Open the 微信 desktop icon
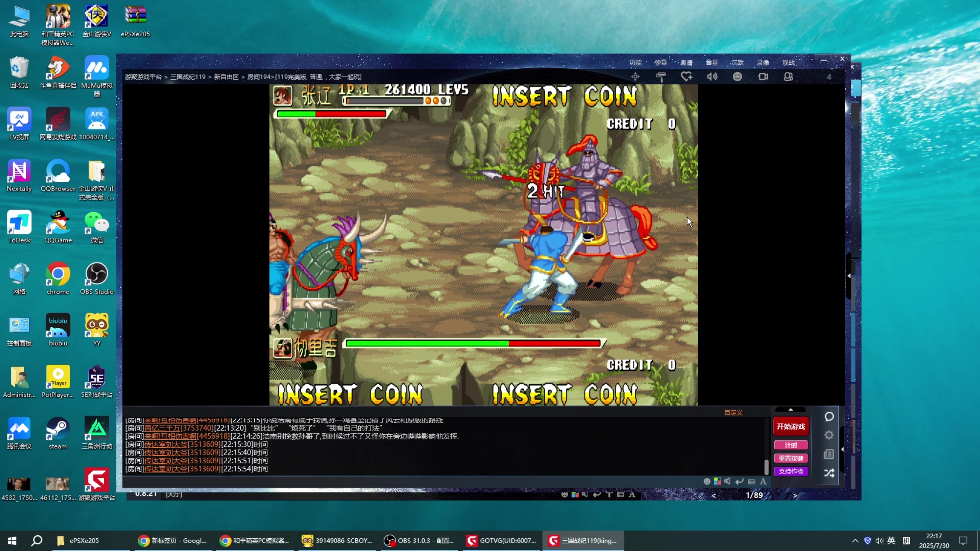The height and width of the screenshot is (551, 980). point(97,227)
